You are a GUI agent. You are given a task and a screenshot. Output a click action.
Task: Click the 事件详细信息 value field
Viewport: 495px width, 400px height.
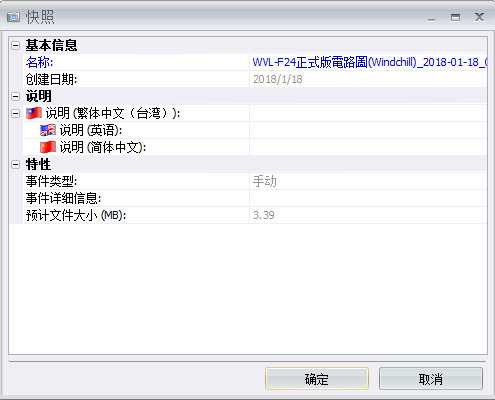tap(368, 198)
